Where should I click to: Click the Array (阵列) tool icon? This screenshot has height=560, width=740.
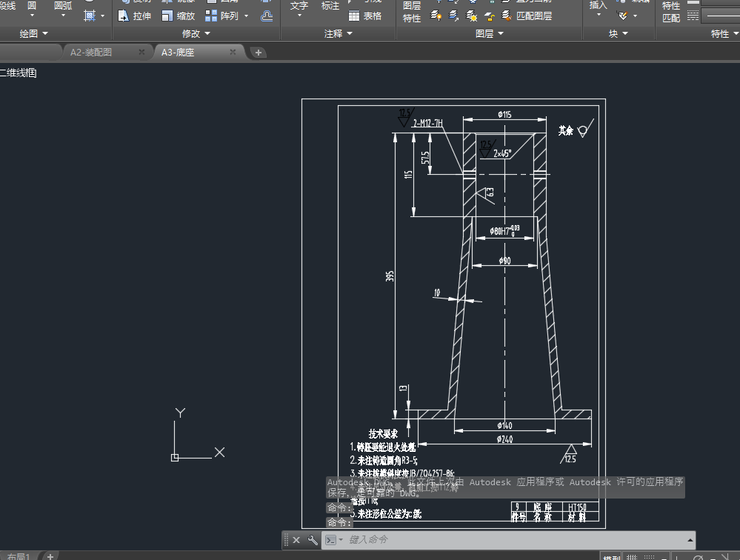point(211,16)
